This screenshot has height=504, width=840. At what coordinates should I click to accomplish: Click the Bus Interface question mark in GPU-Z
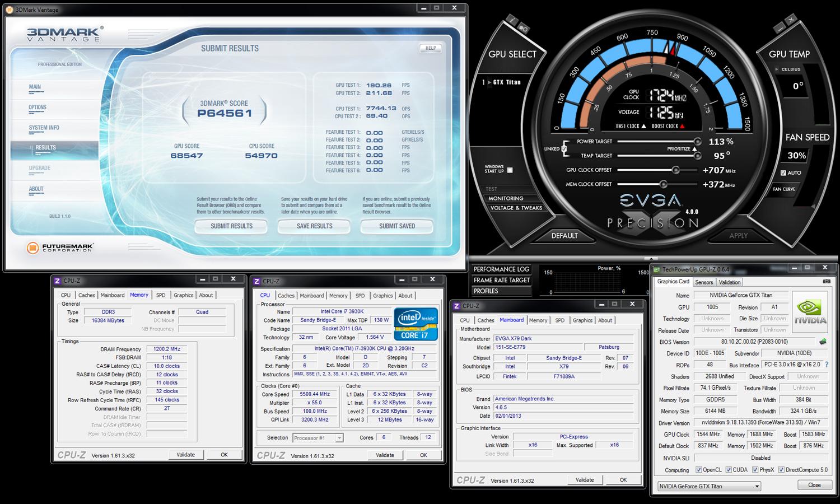click(827, 365)
